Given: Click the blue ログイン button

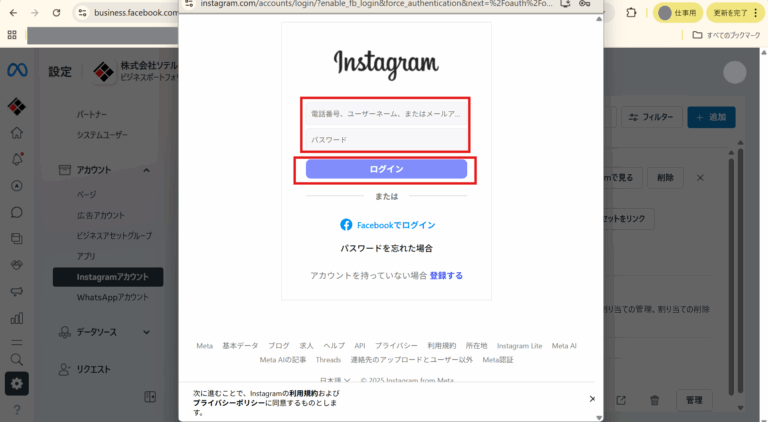Looking at the screenshot, I should click(x=386, y=169).
